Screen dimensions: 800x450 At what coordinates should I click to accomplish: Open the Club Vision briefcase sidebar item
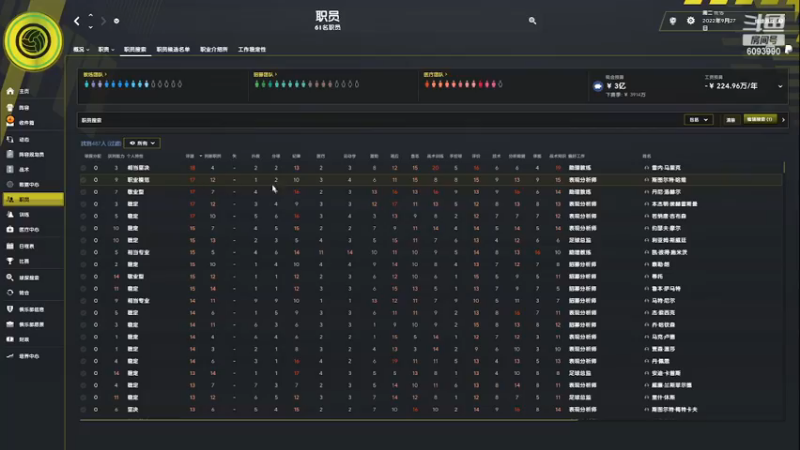pyautogui.click(x=33, y=324)
